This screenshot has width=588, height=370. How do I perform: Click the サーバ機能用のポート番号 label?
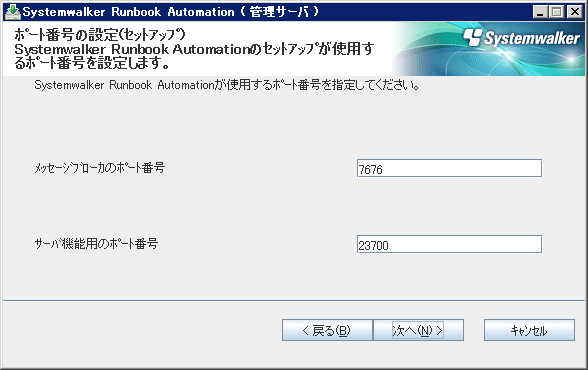tap(96, 244)
